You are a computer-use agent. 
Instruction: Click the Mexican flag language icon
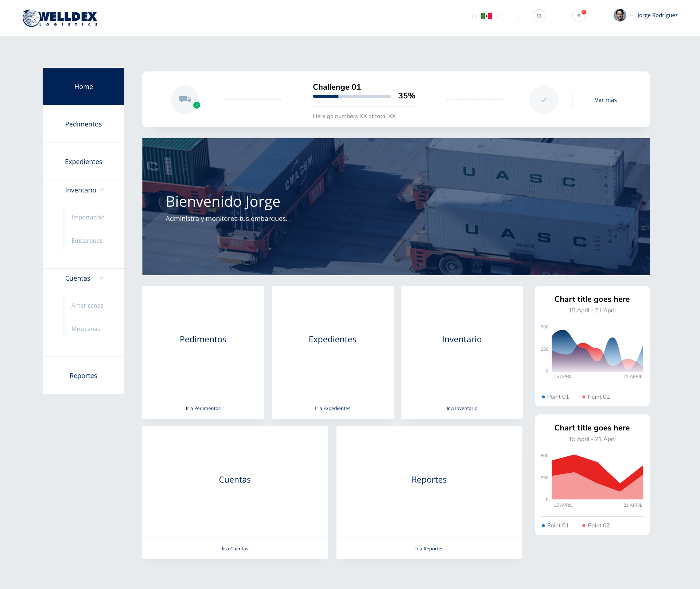486,16
